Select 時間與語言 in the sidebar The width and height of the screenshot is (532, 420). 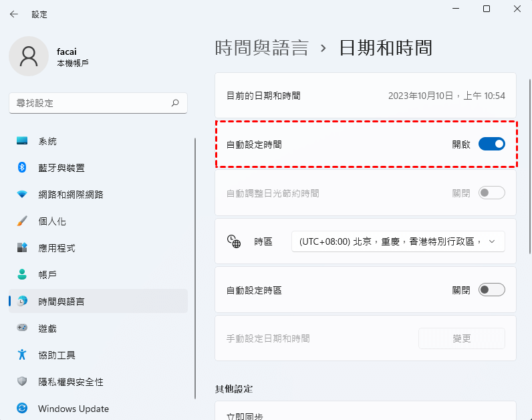point(61,302)
